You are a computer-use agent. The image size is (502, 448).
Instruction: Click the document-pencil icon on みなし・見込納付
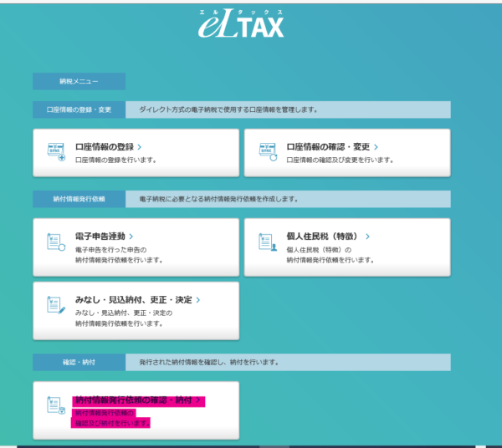click(56, 305)
